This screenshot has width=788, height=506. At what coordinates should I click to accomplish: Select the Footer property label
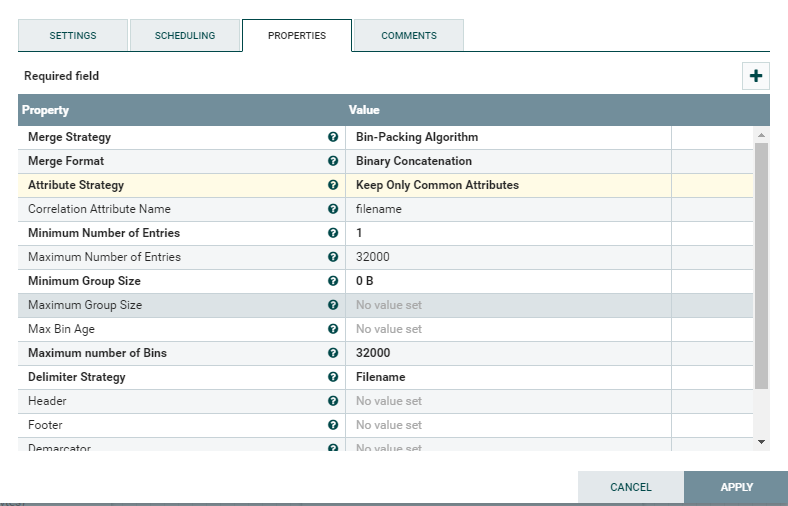tap(45, 425)
